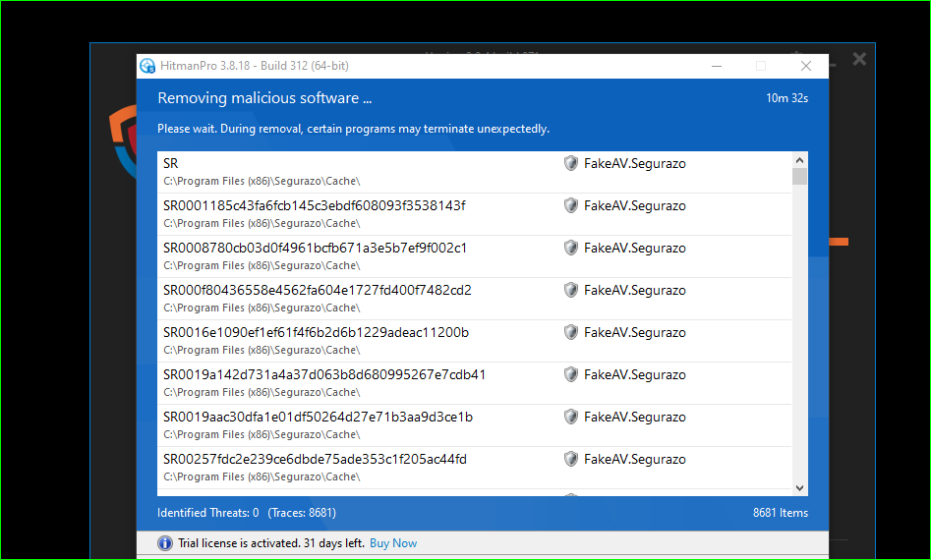Close the dark background window behind HitmanPro
The image size is (931, 560).
[x=859, y=59]
